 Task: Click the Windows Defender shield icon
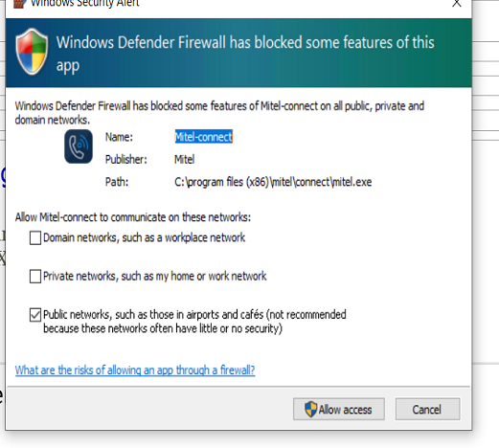coord(32,52)
